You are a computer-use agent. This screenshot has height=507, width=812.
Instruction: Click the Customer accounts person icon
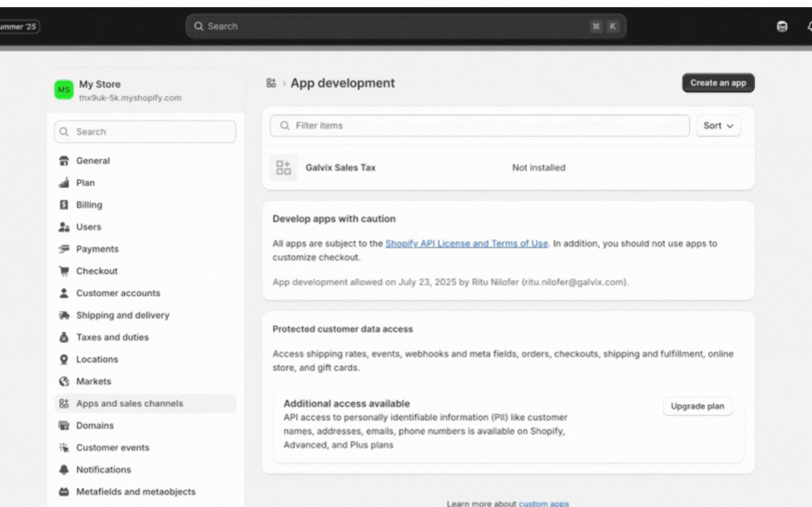[x=64, y=293]
